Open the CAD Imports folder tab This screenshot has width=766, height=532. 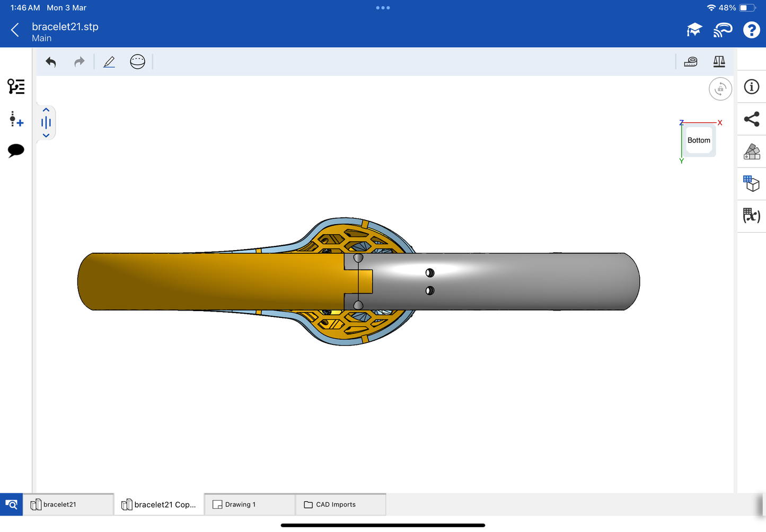coord(340,504)
